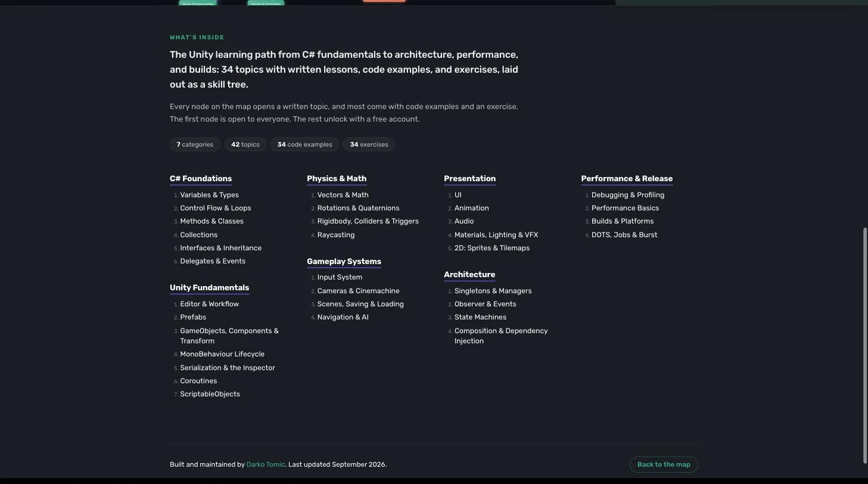This screenshot has height=484, width=868.
Task: Open Interfaces & Inheritance topic
Action: pyautogui.click(x=220, y=248)
